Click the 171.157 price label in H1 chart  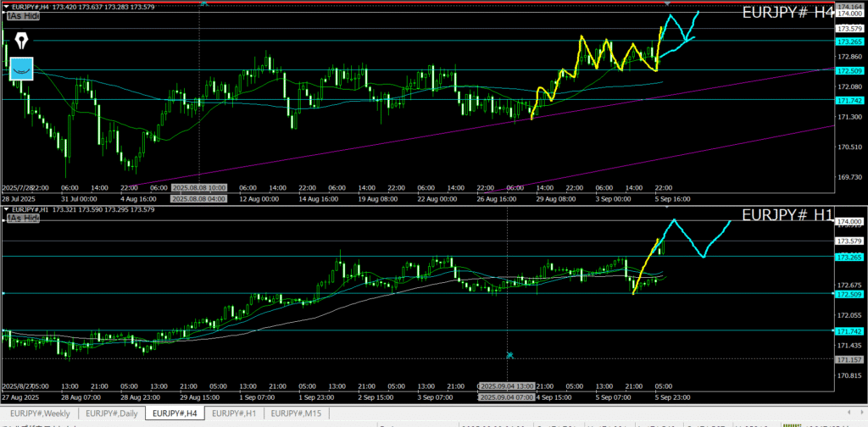(849, 360)
